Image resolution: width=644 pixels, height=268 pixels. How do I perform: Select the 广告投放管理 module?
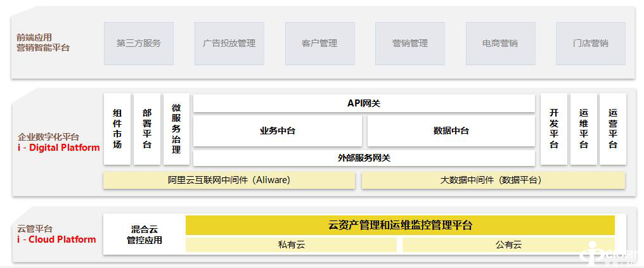229,43
